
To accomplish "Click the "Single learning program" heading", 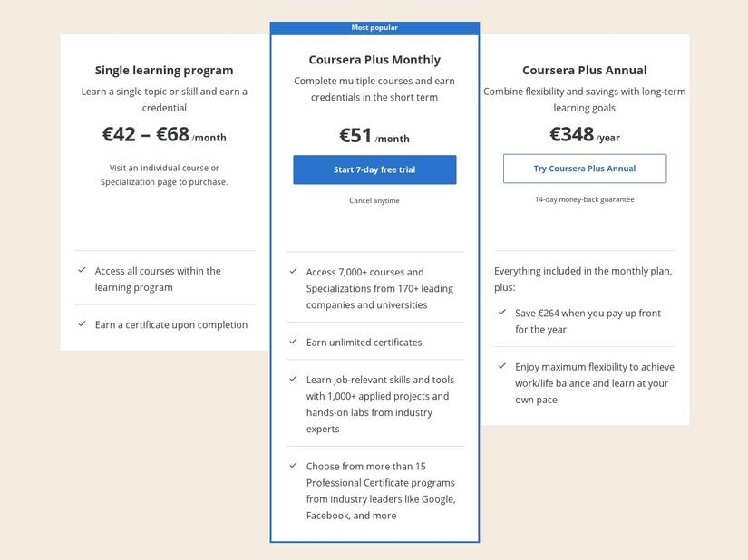I will pyautogui.click(x=163, y=70).
